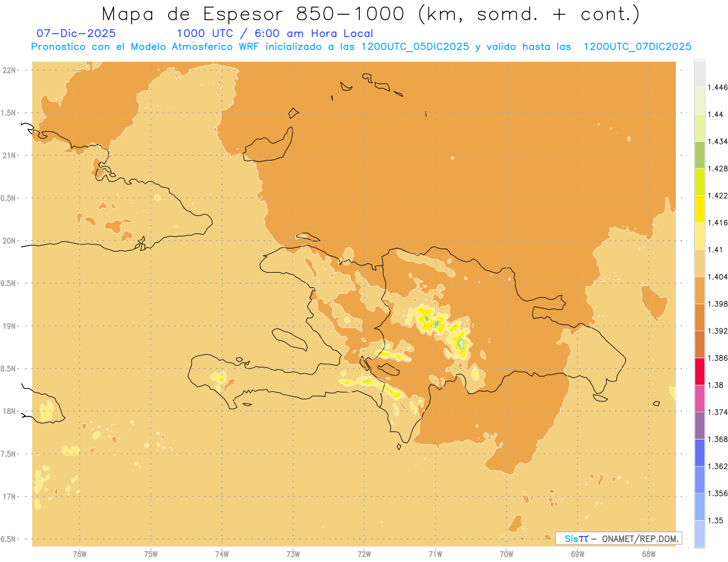This screenshot has width=728, height=562.
Task: Click the red legend swatch between 1.38 and 1.386
Action: click(x=699, y=371)
